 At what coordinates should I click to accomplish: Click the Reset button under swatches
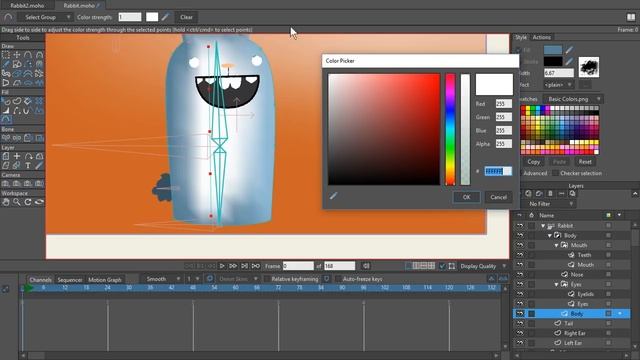[585, 162]
